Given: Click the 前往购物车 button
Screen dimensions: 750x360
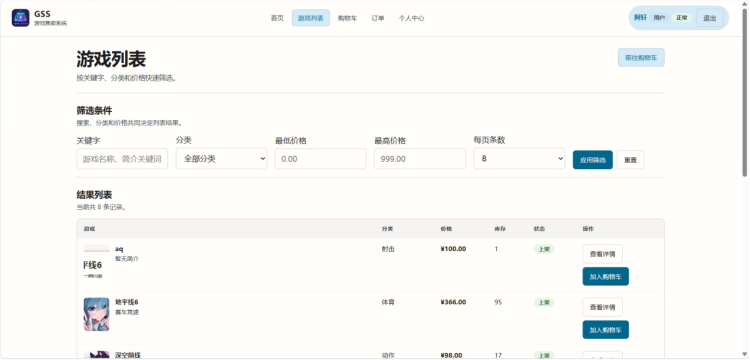Looking at the screenshot, I should [641, 57].
